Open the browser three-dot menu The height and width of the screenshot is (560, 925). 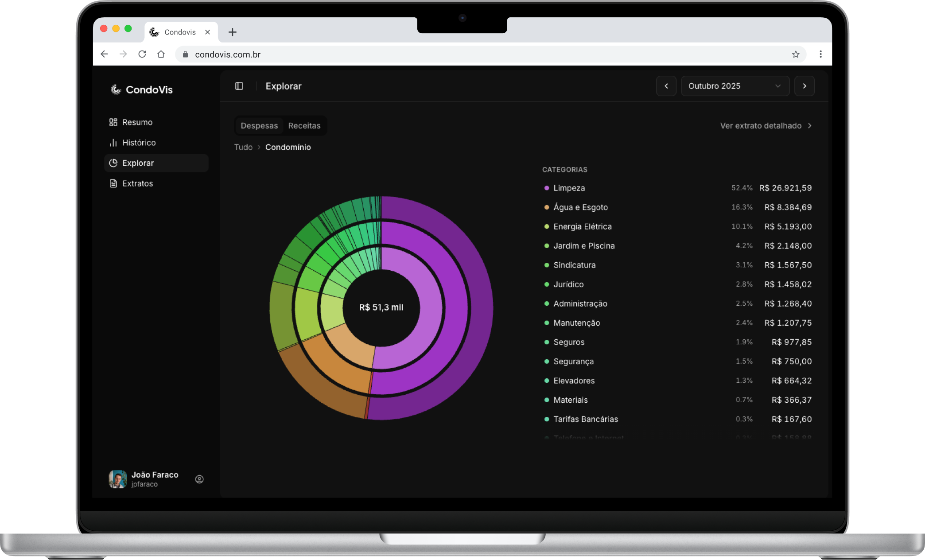pyautogui.click(x=820, y=54)
